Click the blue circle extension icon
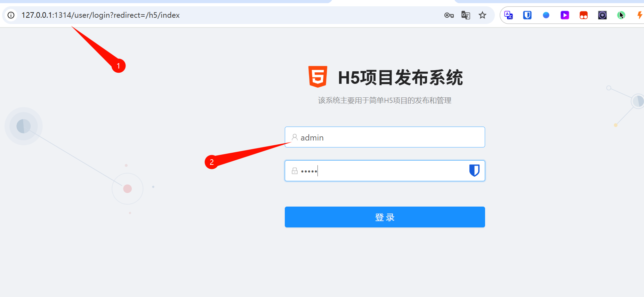Screen dimensions: 644x297 pyautogui.click(x=546, y=15)
